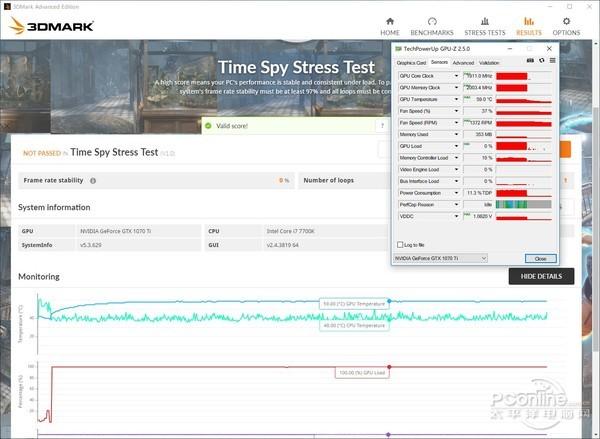The height and width of the screenshot is (439, 600).
Task: Open the Validation tab in GPU-Z
Action: [489, 63]
